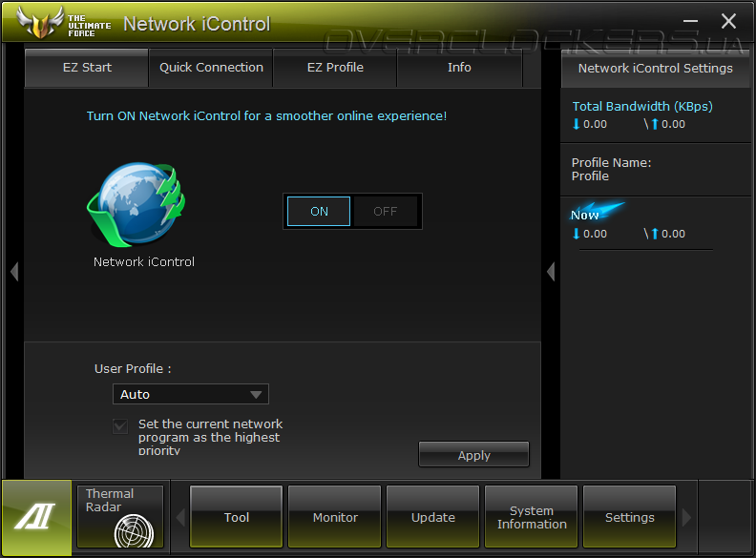The image size is (756, 558).
Task: Click the Now section upload arrow
Action: click(654, 234)
